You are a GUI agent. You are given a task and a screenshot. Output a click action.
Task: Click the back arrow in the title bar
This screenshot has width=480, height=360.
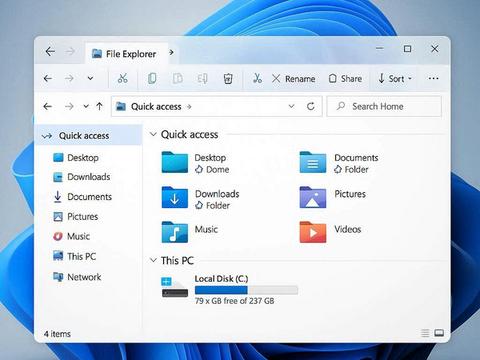pyautogui.click(x=50, y=52)
